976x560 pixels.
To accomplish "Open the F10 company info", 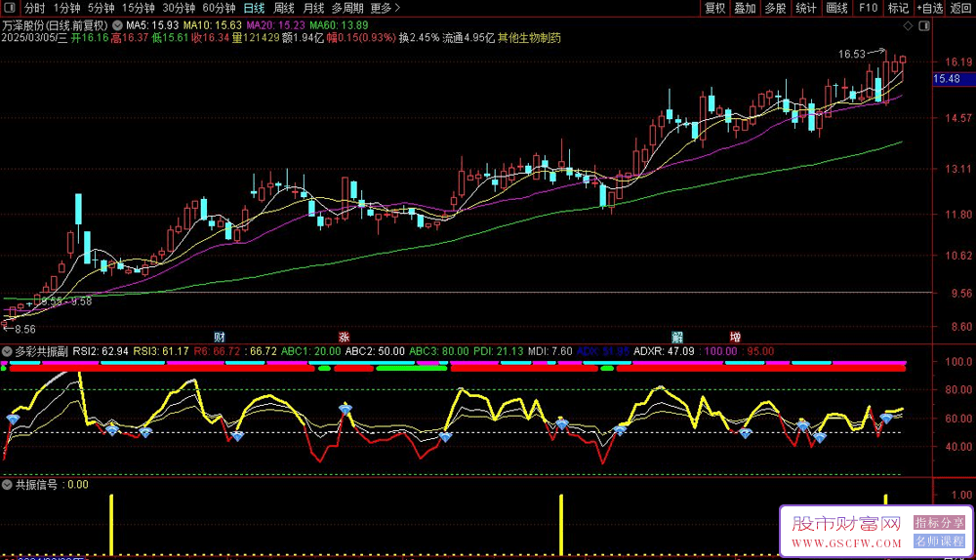I will 867,8.
